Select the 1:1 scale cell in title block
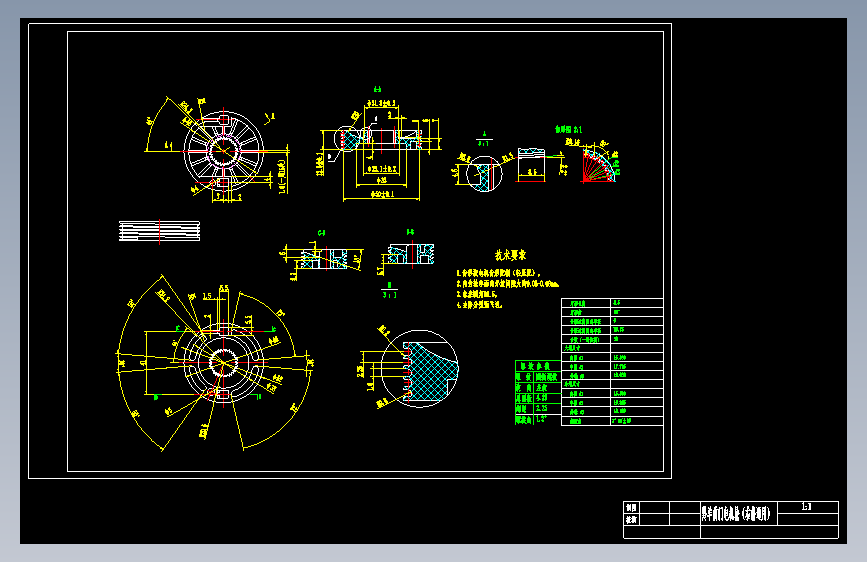The width and height of the screenshot is (867, 562). tap(807, 507)
